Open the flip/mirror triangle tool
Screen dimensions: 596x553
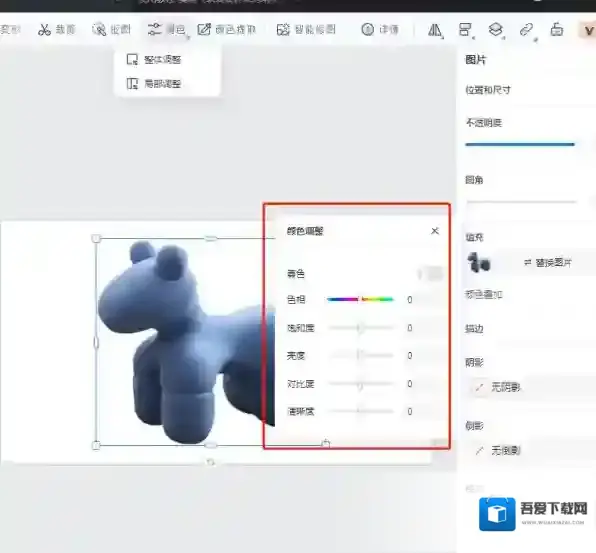[x=435, y=30]
